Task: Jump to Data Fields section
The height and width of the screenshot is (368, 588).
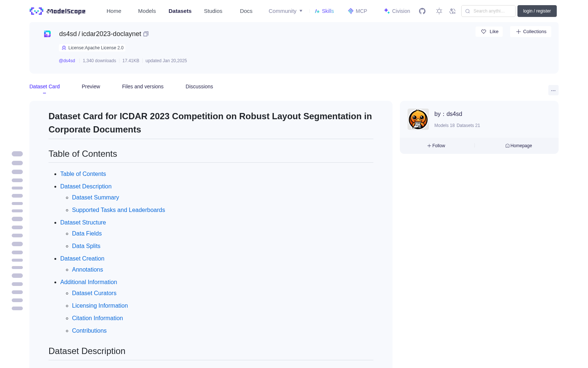Action: [x=87, y=234]
